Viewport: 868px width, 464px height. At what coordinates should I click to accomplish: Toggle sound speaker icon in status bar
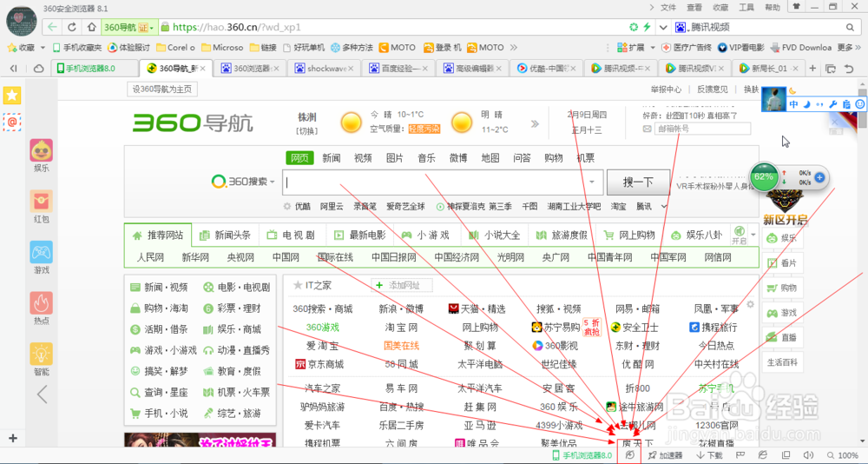tap(807, 455)
